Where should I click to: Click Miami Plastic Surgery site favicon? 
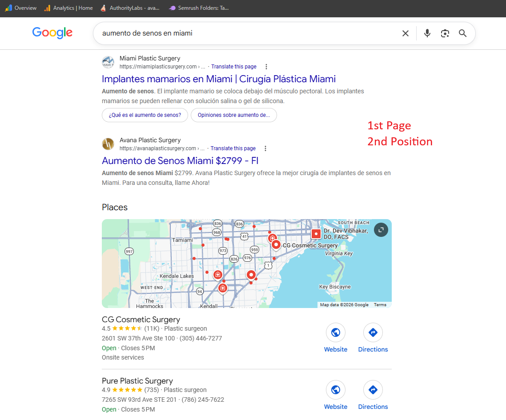coord(108,62)
